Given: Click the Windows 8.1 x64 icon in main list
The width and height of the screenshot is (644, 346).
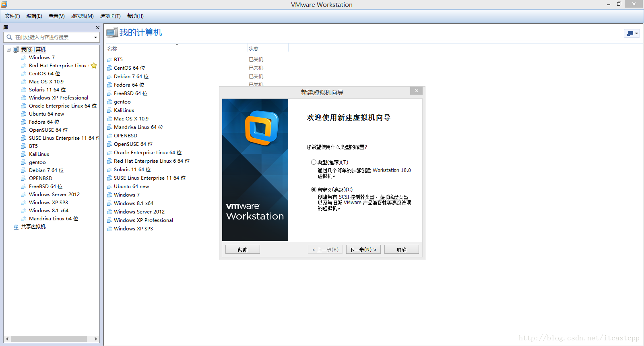Looking at the screenshot, I should pyautogui.click(x=109, y=203).
